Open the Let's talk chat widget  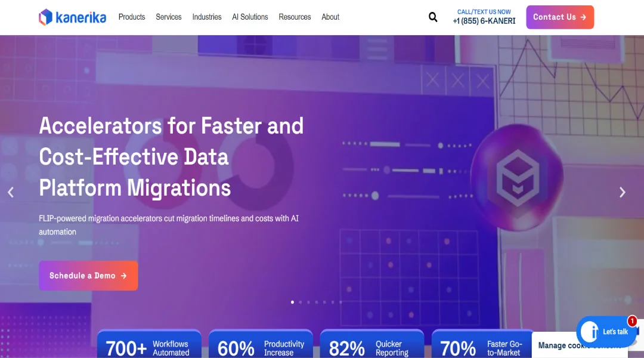(606, 332)
